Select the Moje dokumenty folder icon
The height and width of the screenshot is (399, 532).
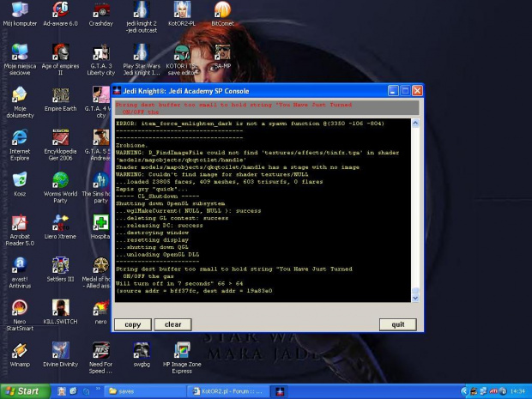(20, 102)
